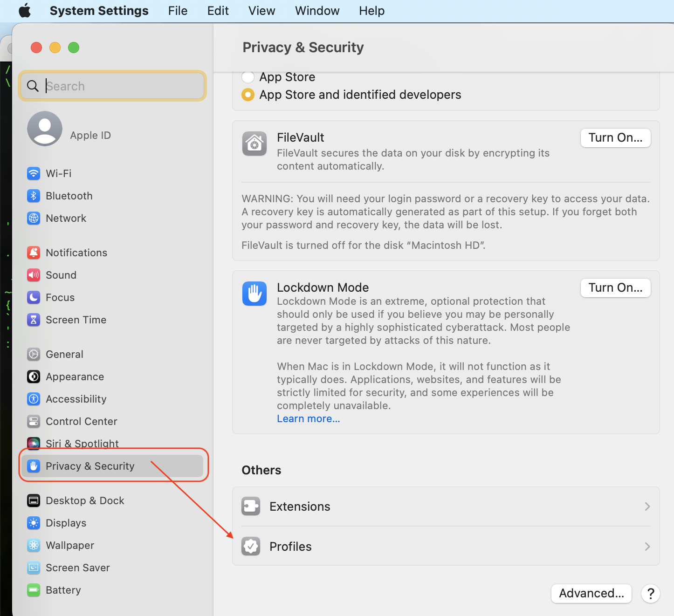
Task: Open Screen Saver settings label
Action: click(x=78, y=568)
